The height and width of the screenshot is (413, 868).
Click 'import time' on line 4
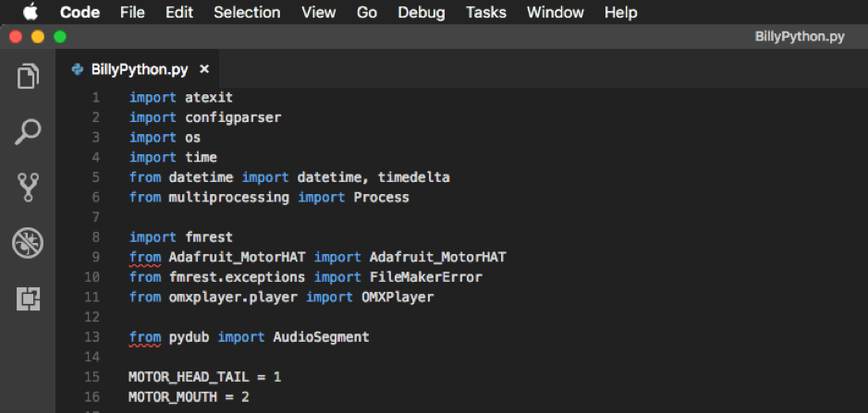click(x=173, y=157)
